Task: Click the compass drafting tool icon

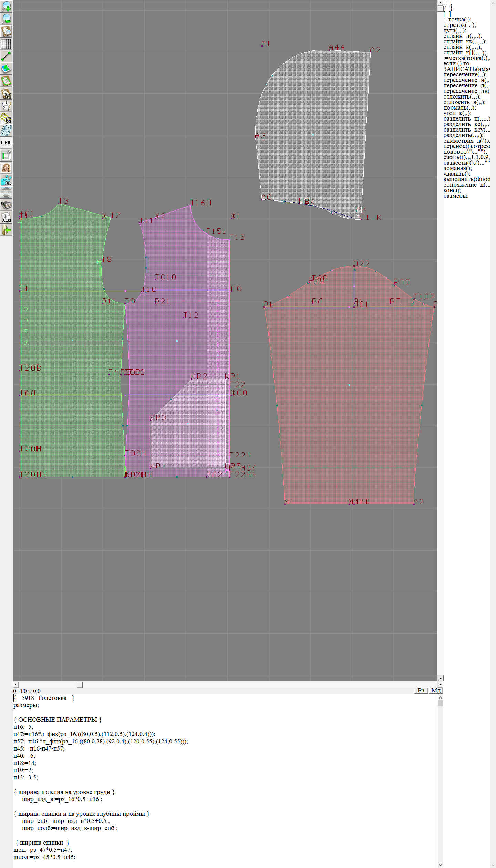Action: coord(6,106)
